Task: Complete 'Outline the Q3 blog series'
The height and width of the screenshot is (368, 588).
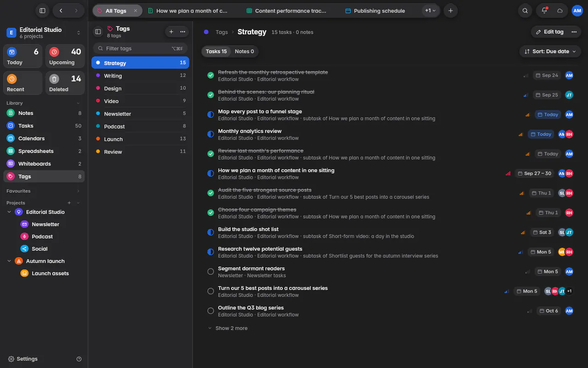Action: pos(210,311)
